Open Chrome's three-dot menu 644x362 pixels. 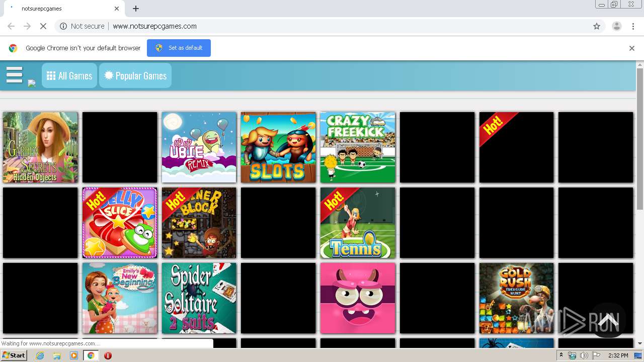pos(633,26)
